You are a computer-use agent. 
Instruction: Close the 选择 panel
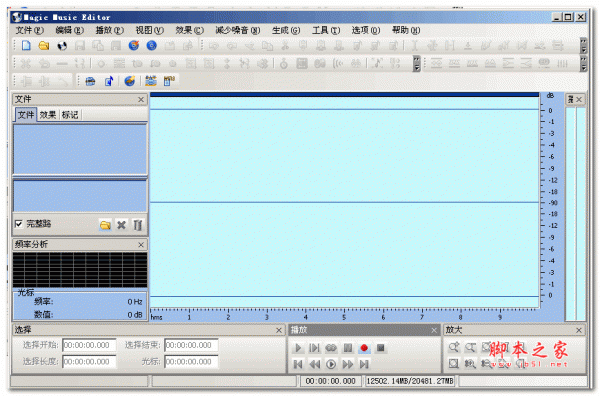click(279, 330)
